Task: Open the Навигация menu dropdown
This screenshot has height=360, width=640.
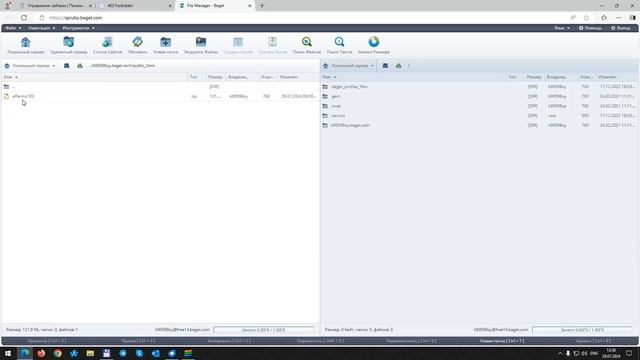Action: coord(42,28)
